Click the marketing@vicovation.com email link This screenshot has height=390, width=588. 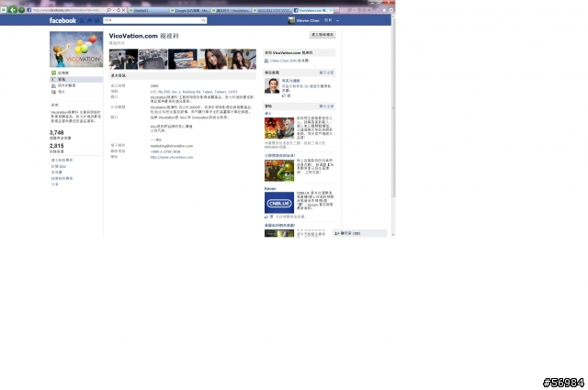[x=172, y=146]
